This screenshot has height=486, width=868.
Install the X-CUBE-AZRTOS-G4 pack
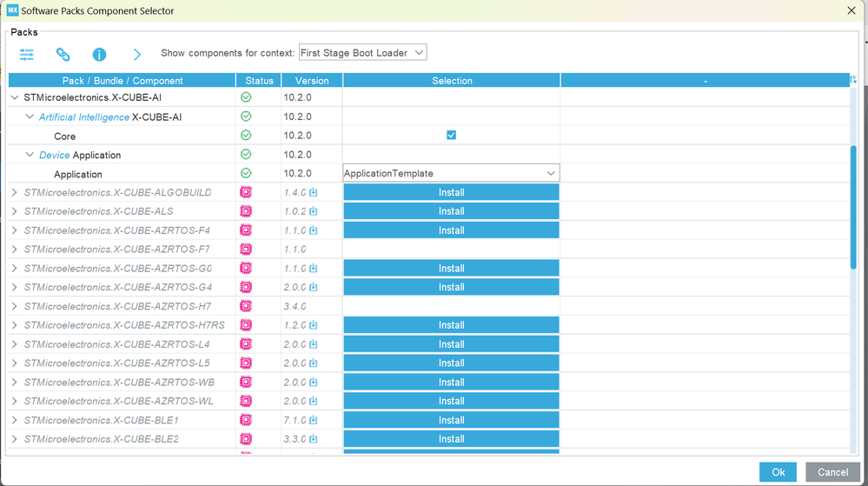pos(451,287)
